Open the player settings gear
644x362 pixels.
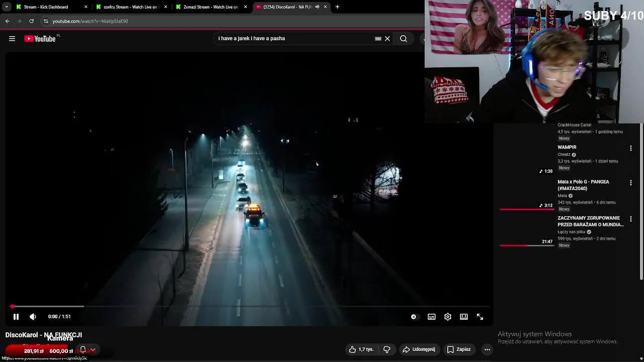448,317
